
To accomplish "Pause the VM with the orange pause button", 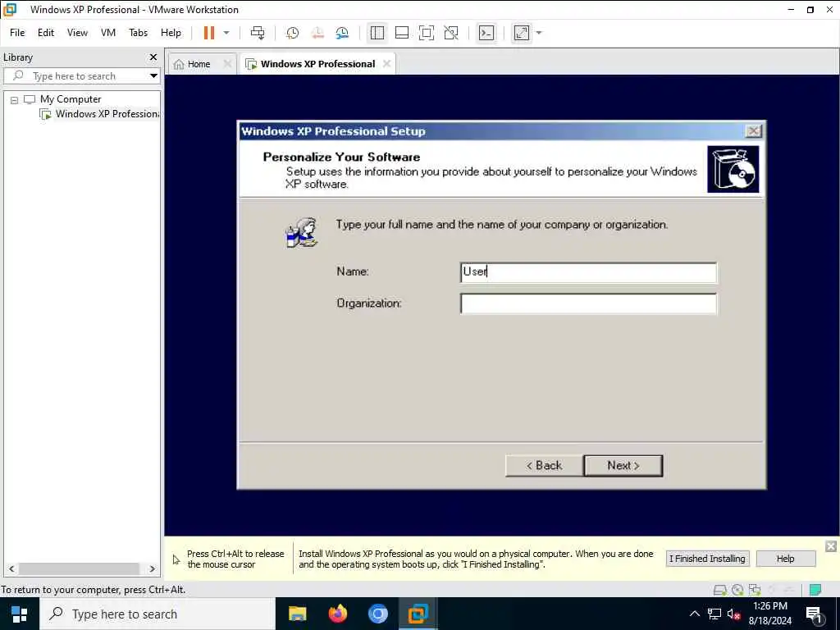I will pyautogui.click(x=209, y=33).
